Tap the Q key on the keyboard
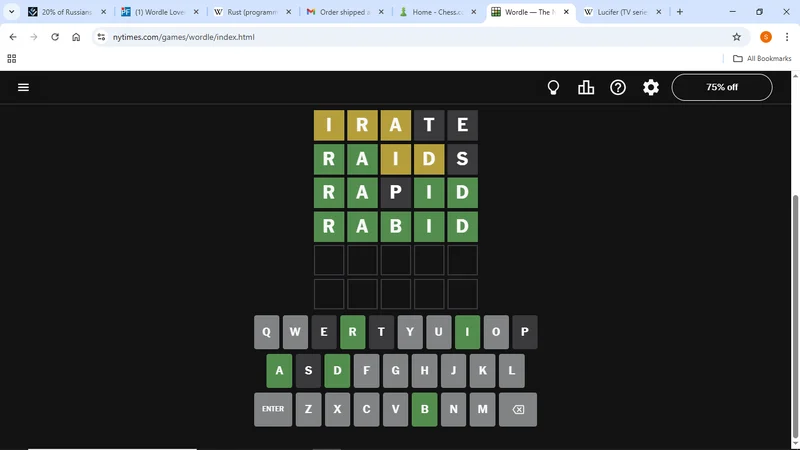This screenshot has width=800, height=450. point(266,332)
